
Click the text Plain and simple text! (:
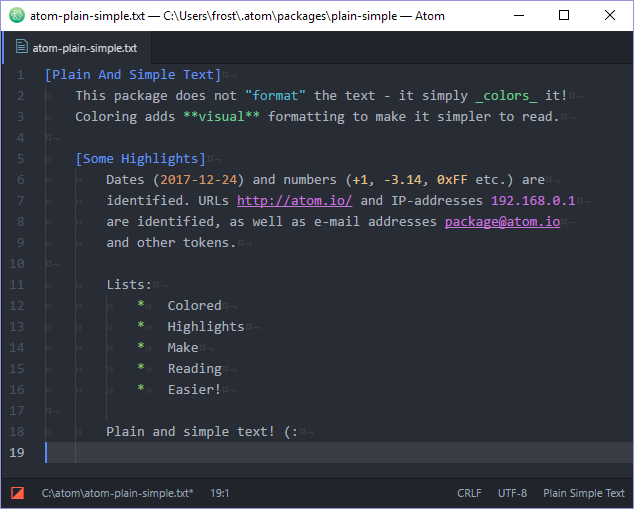click(x=202, y=432)
